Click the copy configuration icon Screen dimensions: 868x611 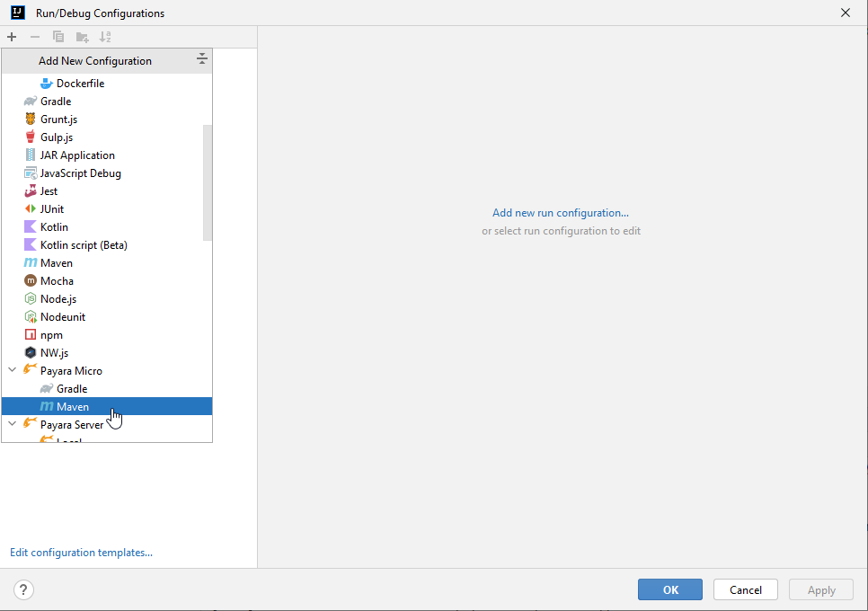[58, 37]
